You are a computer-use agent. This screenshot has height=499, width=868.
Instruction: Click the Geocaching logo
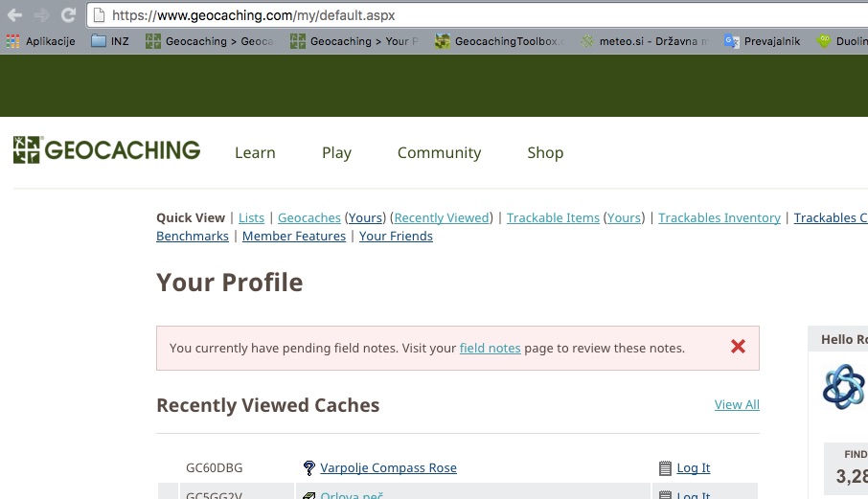107,150
